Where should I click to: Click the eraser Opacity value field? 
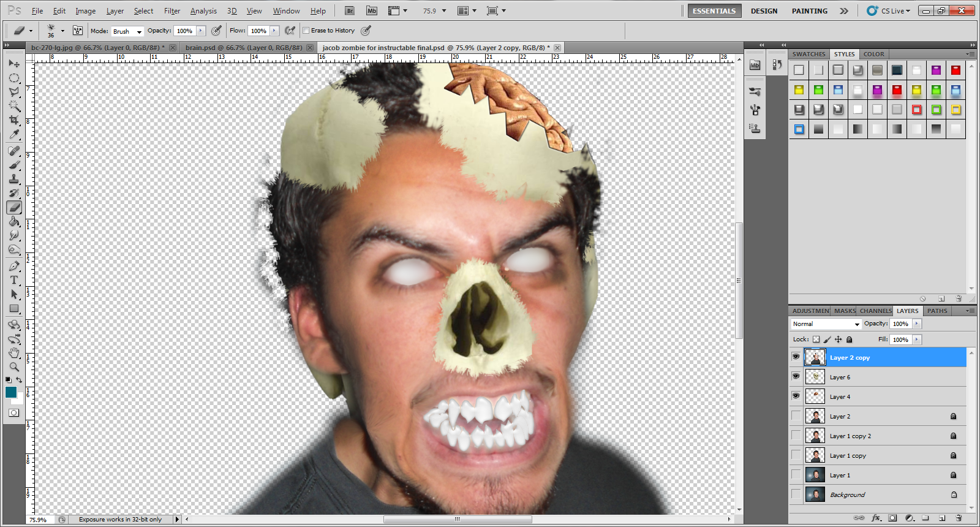click(x=184, y=31)
